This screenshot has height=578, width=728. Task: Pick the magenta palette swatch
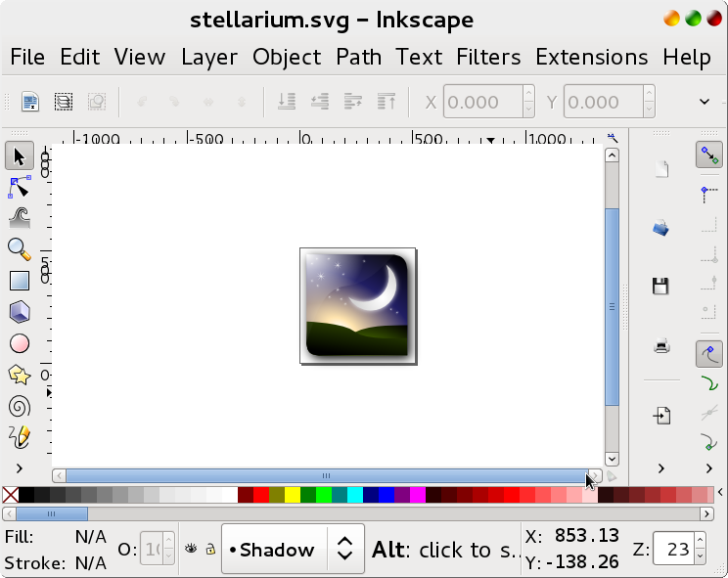click(418, 495)
